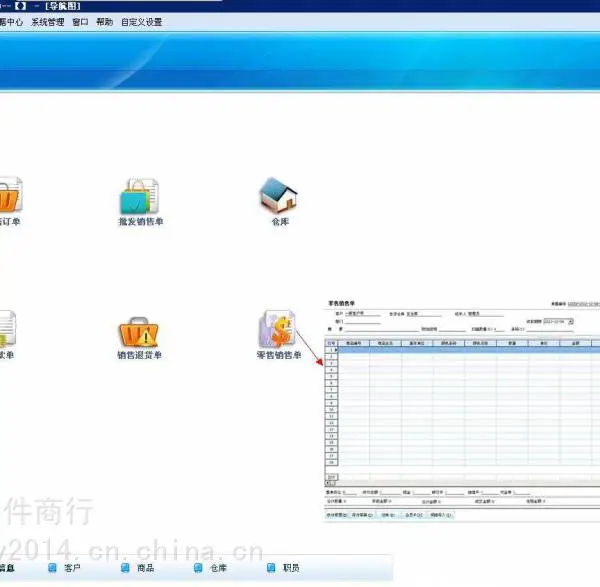Open the 系统管理 menu
Screen dimensions: 600x587
pos(47,22)
